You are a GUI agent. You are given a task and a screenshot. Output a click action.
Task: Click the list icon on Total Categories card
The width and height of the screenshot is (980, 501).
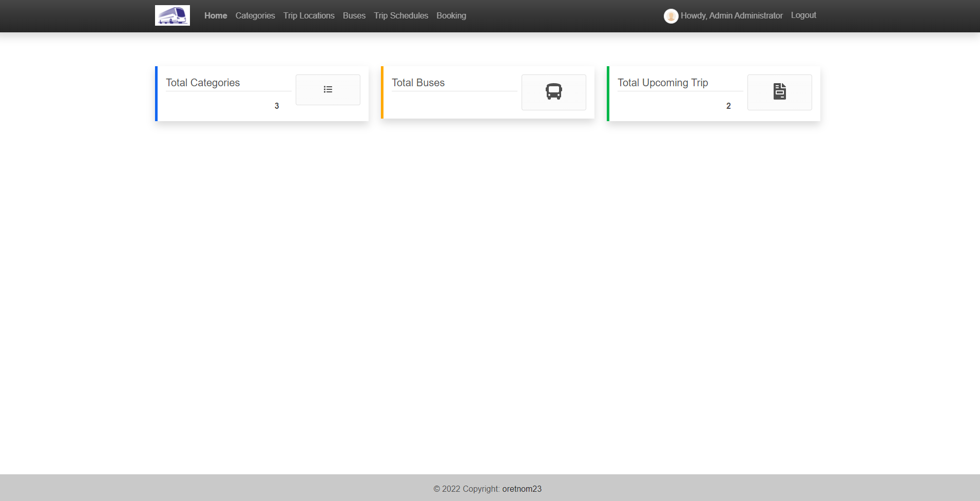[x=328, y=89]
